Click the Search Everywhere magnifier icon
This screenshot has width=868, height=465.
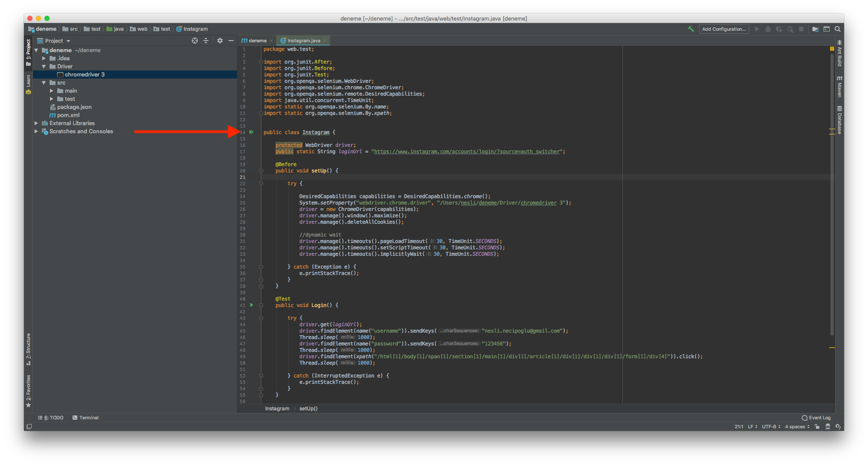click(838, 29)
